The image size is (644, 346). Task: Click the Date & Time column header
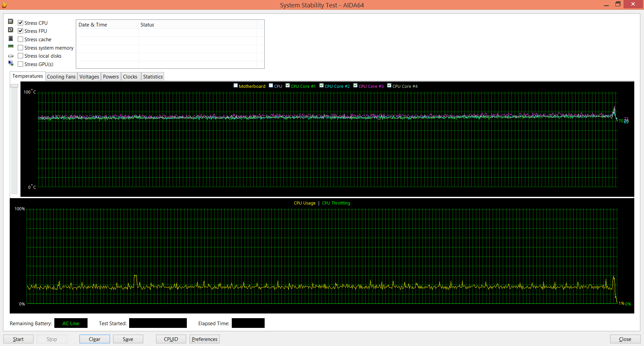tap(107, 24)
